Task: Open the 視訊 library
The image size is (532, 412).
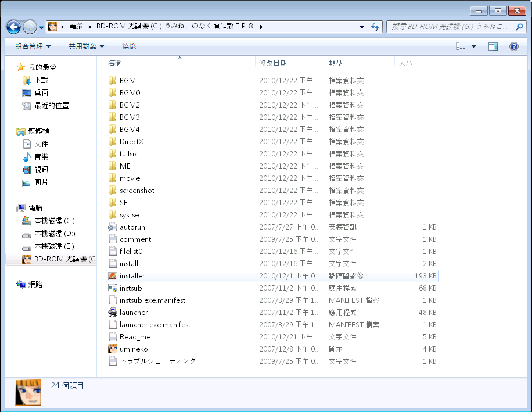Action: click(x=35, y=169)
